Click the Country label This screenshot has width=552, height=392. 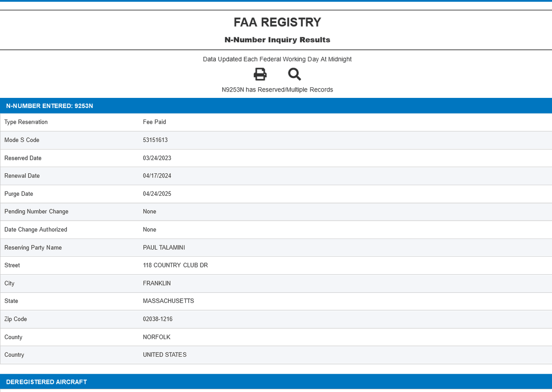point(14,355)
